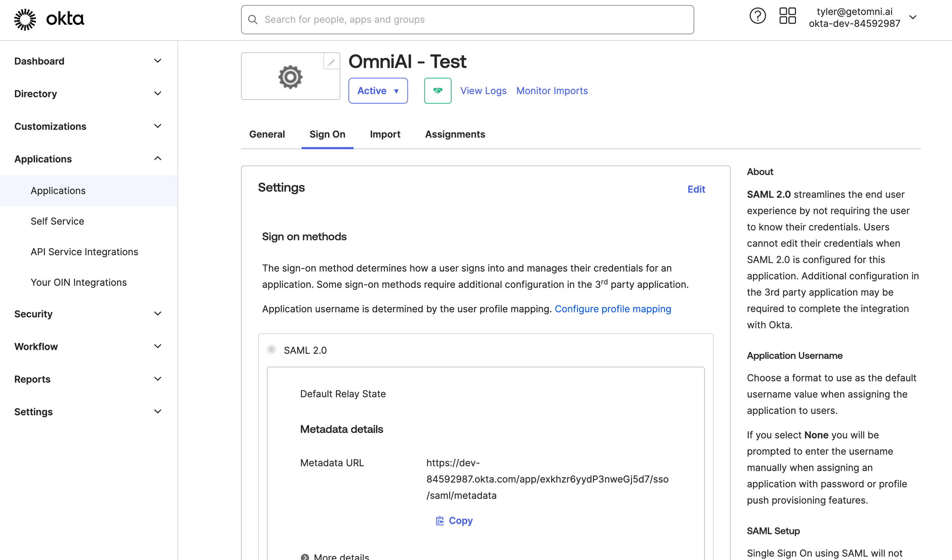Click the green handshake icon
Viewport: 952px width, 560px height.
(x=438, y=90)
